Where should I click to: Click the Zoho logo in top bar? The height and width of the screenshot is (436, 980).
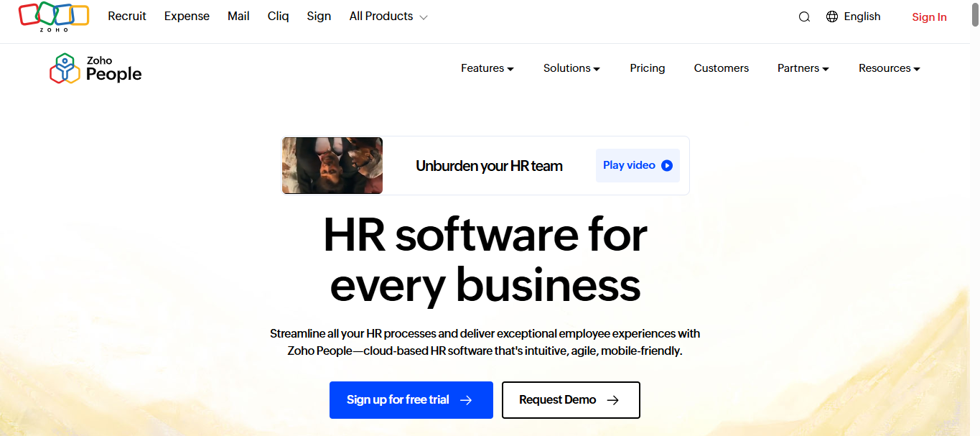54,17
